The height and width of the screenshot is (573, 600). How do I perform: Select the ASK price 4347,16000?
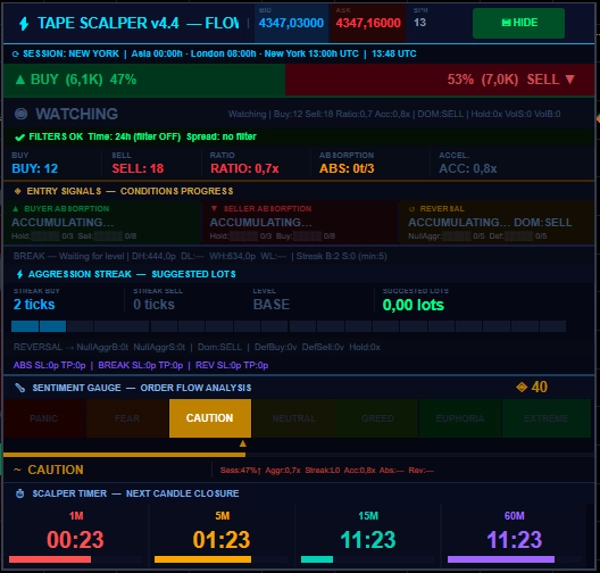coord(368,23)
